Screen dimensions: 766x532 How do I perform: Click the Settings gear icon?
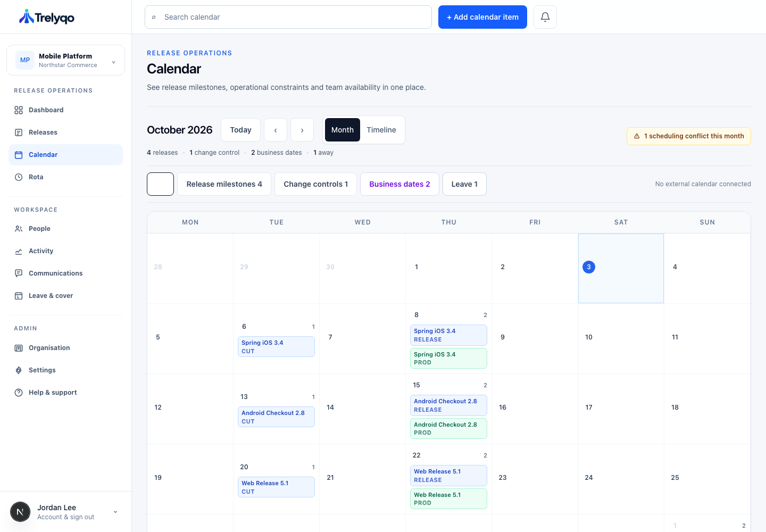click(19, 370)
